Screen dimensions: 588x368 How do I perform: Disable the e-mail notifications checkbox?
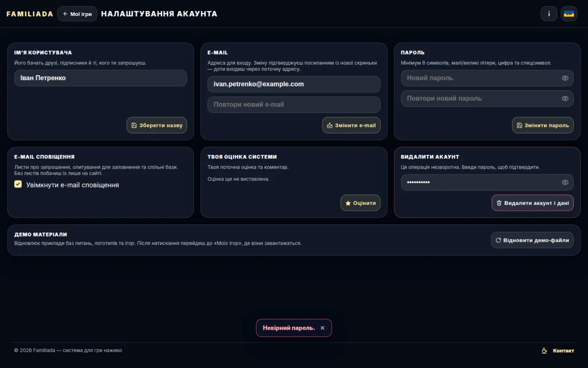click(x=18, y=184)
